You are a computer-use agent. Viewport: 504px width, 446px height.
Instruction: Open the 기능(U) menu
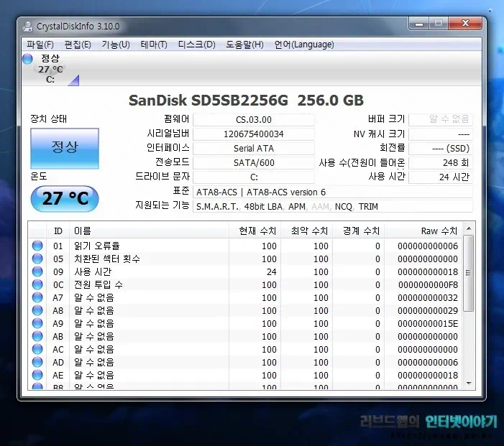(116, 45)
